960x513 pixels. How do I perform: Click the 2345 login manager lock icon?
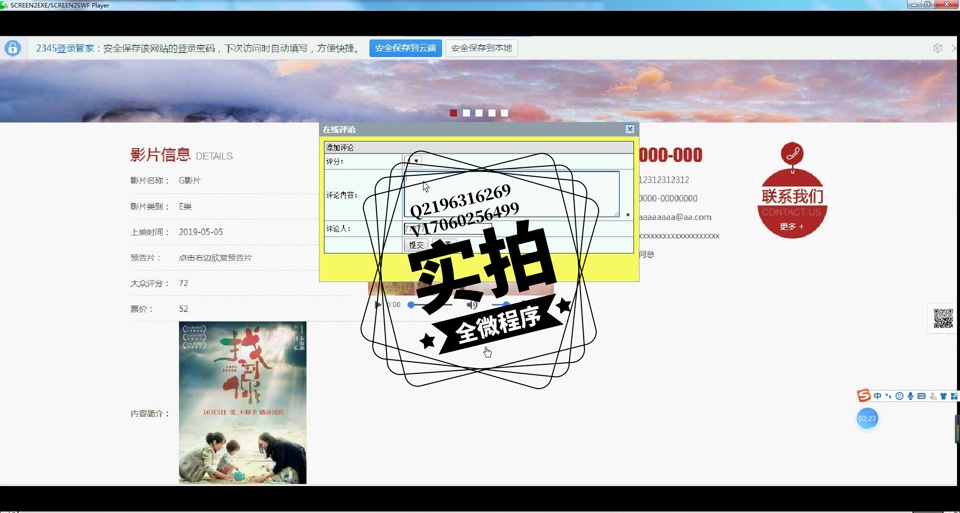point(12,48)
